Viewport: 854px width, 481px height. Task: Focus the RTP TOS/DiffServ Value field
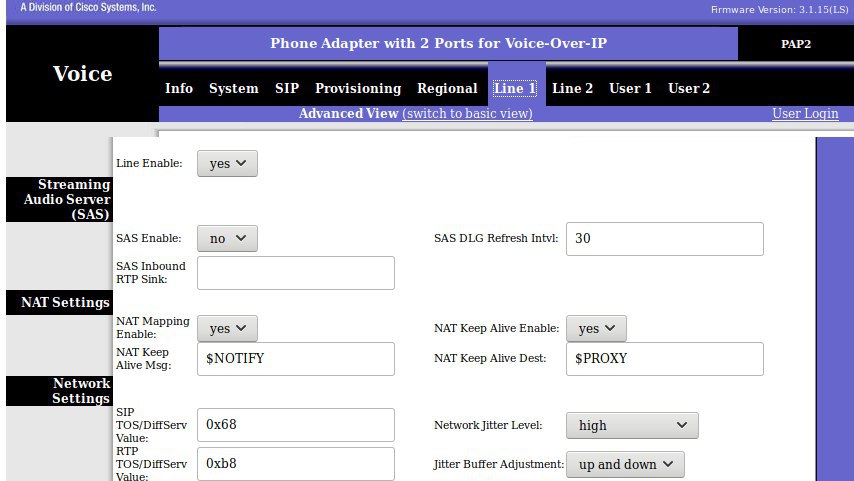[296, 464]
